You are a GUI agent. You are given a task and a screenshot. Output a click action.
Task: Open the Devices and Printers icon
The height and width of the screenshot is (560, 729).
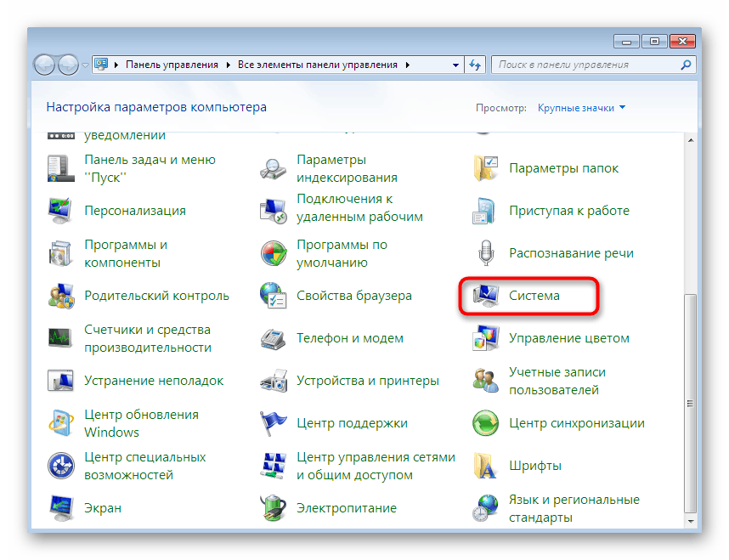[274, 381]
